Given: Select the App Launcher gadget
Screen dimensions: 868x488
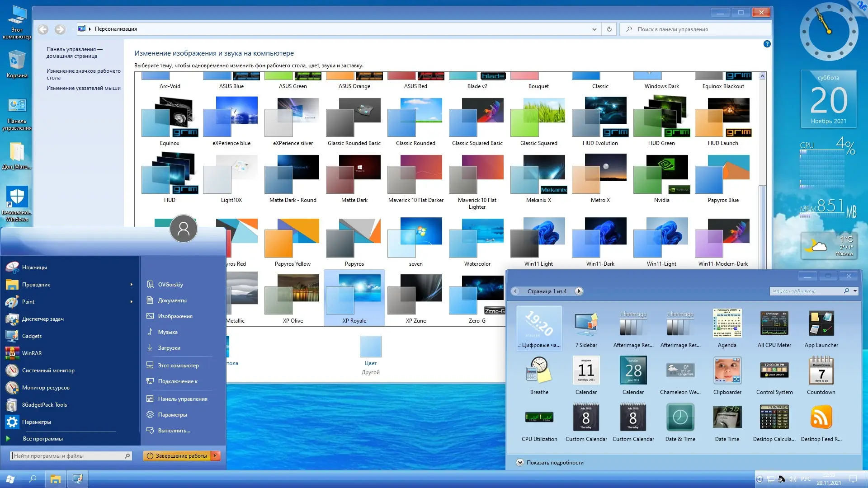Looking at the screenshot, I should [x=821, y=324].
